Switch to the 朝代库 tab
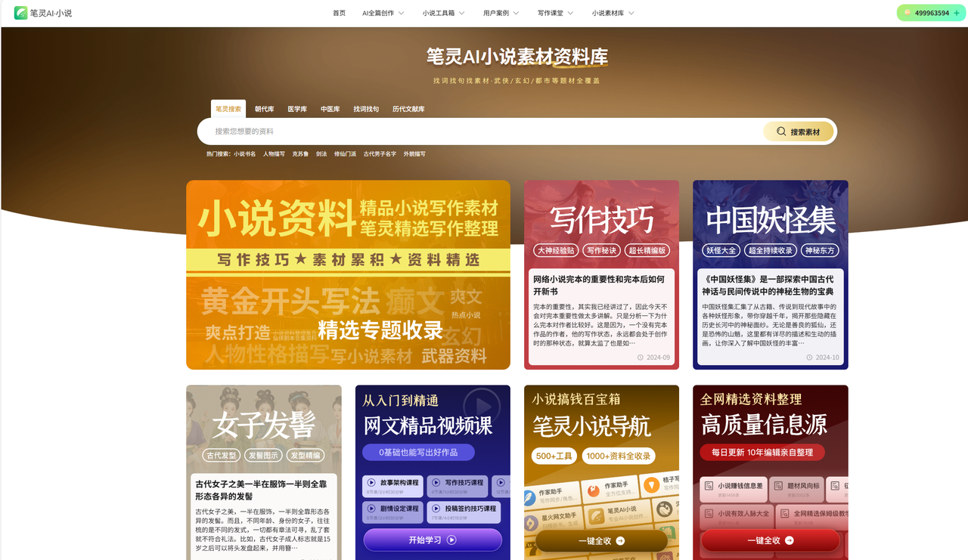This screenshot has width=968, height=560. [265, 109]
